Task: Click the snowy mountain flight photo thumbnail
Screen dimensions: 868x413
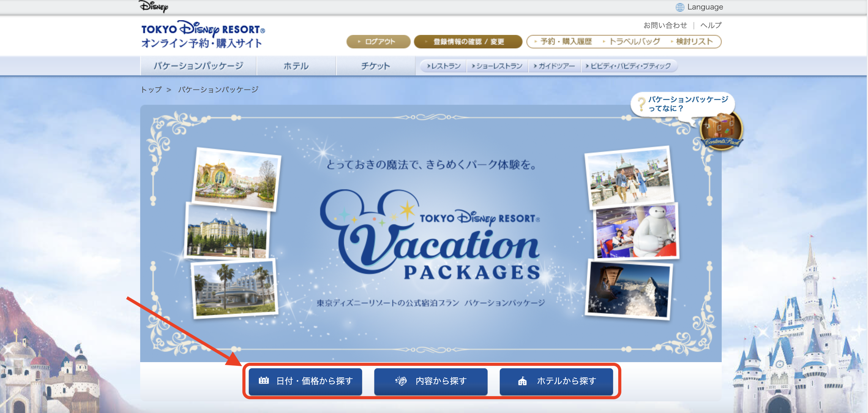Action: 629,290
